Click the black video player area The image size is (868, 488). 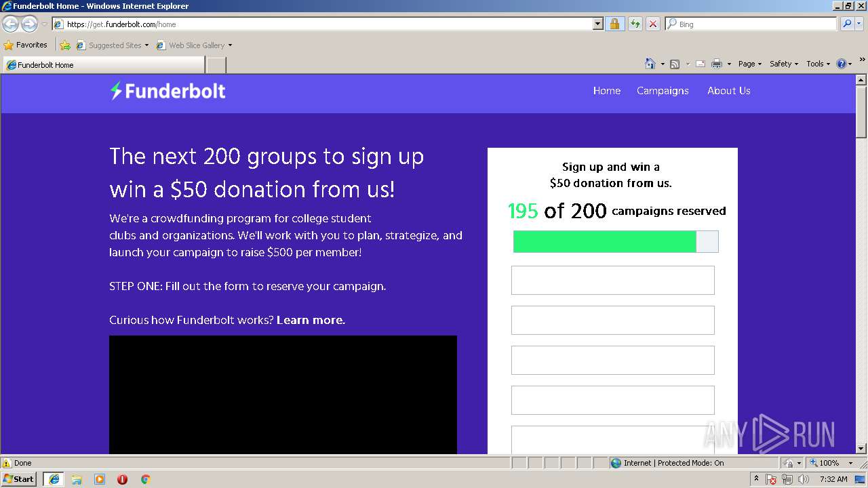tap(283, 394)
